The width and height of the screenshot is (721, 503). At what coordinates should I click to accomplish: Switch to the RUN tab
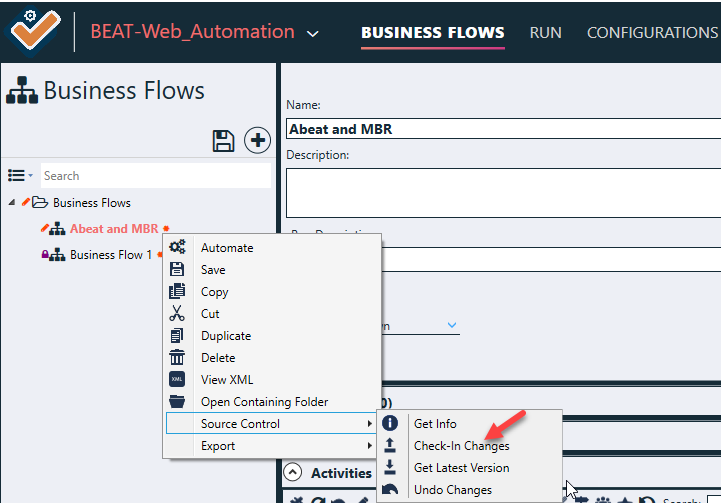[545, 32]
